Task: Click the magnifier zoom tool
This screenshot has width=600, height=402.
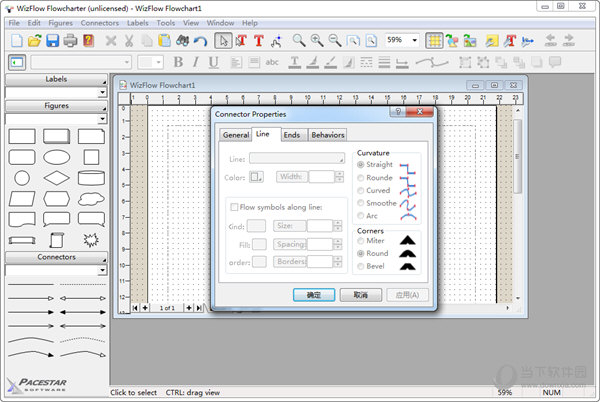Action: click(299, 40)
